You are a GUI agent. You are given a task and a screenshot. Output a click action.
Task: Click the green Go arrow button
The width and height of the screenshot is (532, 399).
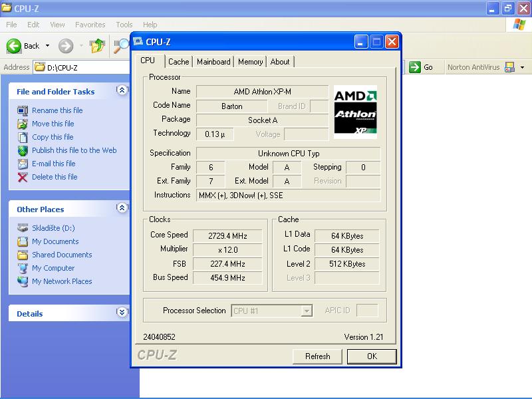[415, 66]
